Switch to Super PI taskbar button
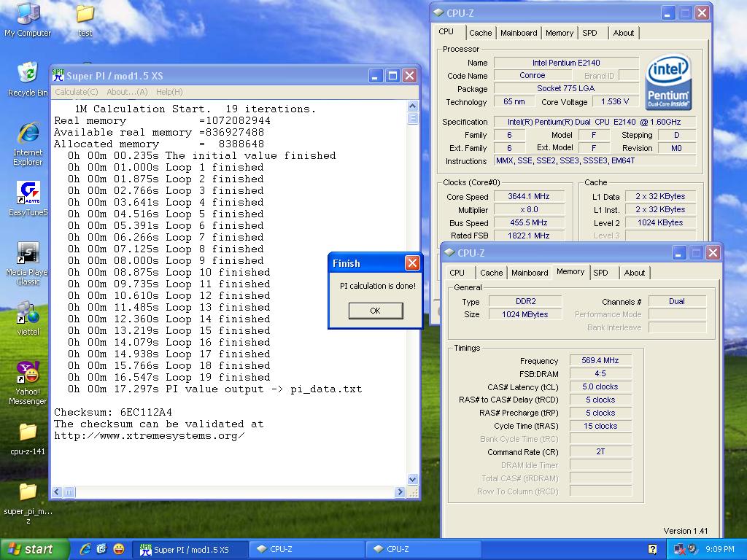Viewport: 747px width, 560px height. (190, 549)
